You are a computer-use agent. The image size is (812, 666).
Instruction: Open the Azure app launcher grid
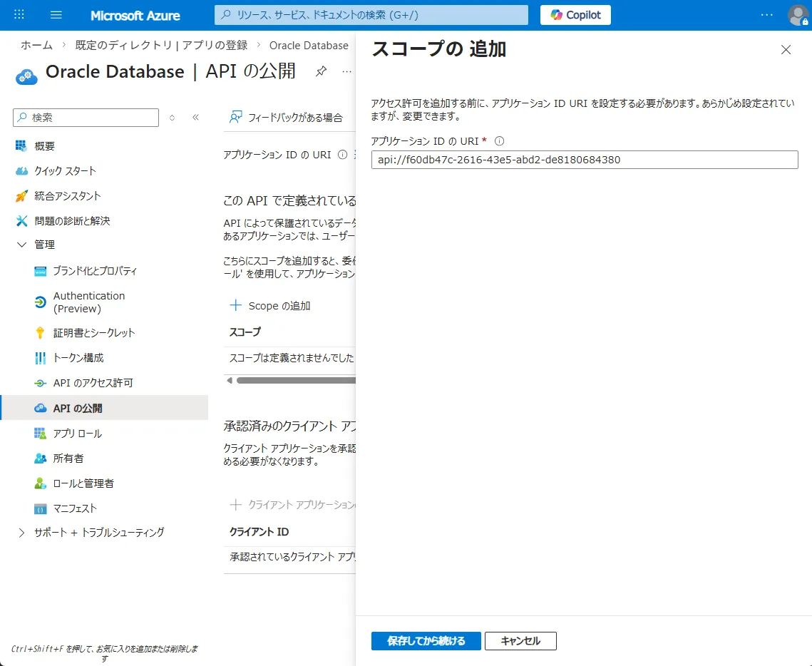[x=19, y=14]
